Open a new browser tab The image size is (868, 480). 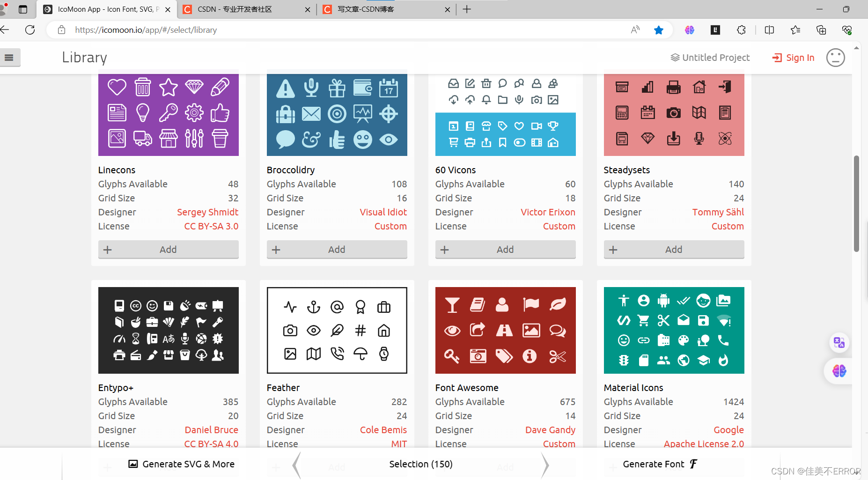click(x=467, y=9)
